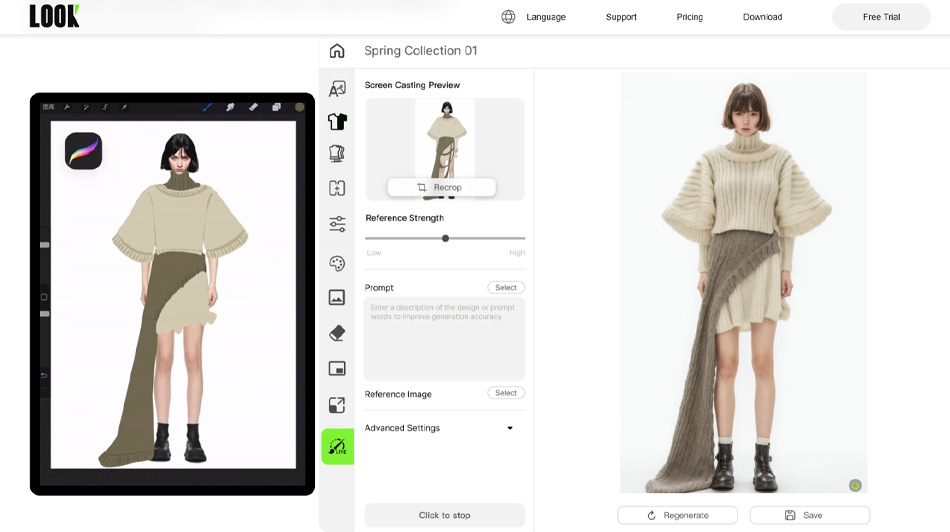The width and height of the screenshot is (950, 532).
Task: Select the brush tool in Procreate toolbar
Action: 207,107
